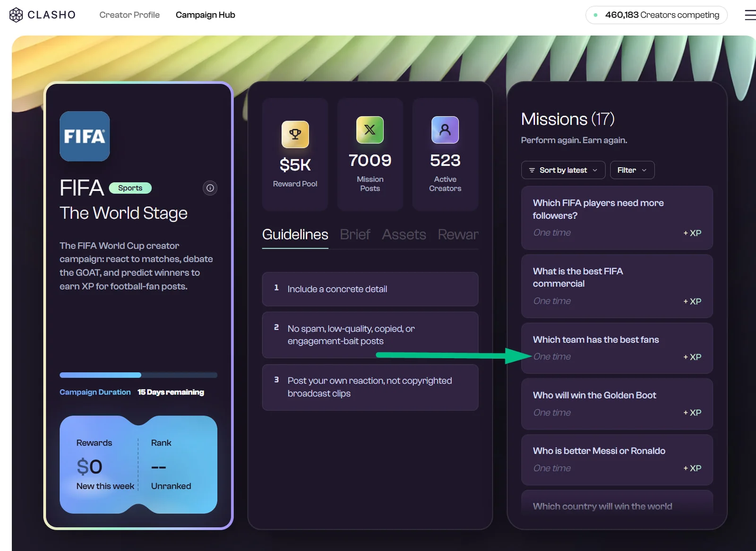
Task: Switch to the Assets tab
Action: (x=404, y=234)
